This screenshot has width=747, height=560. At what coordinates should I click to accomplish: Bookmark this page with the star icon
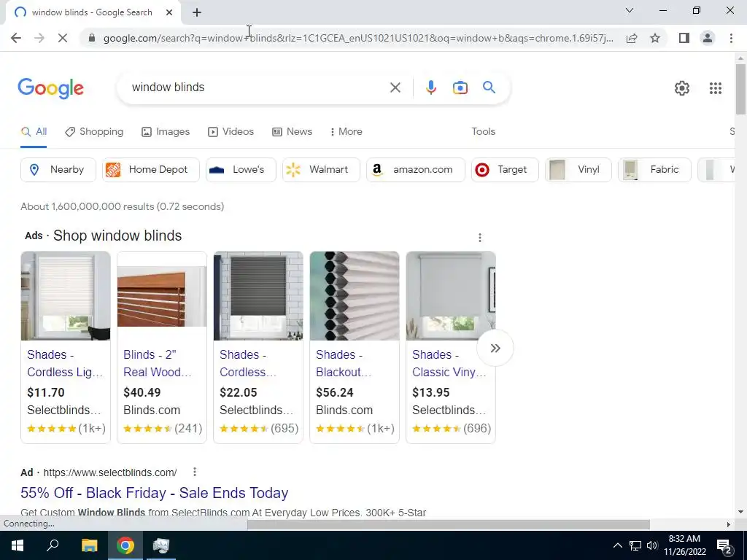(x=655, y=38)
